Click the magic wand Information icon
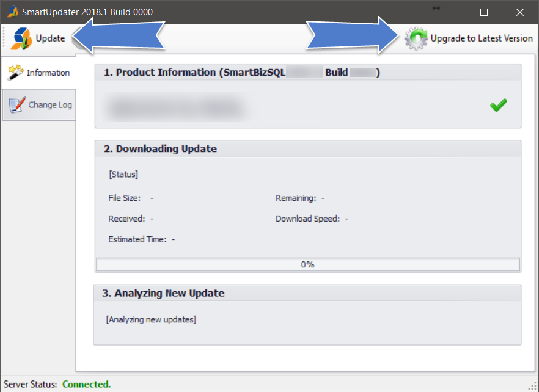 point(15,72)
